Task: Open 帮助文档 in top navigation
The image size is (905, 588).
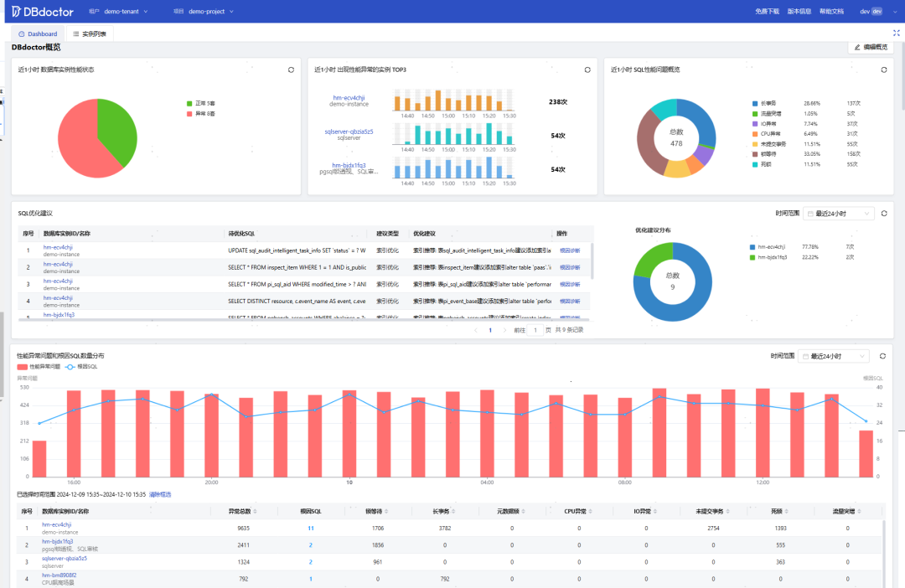Action: [832, 12]
